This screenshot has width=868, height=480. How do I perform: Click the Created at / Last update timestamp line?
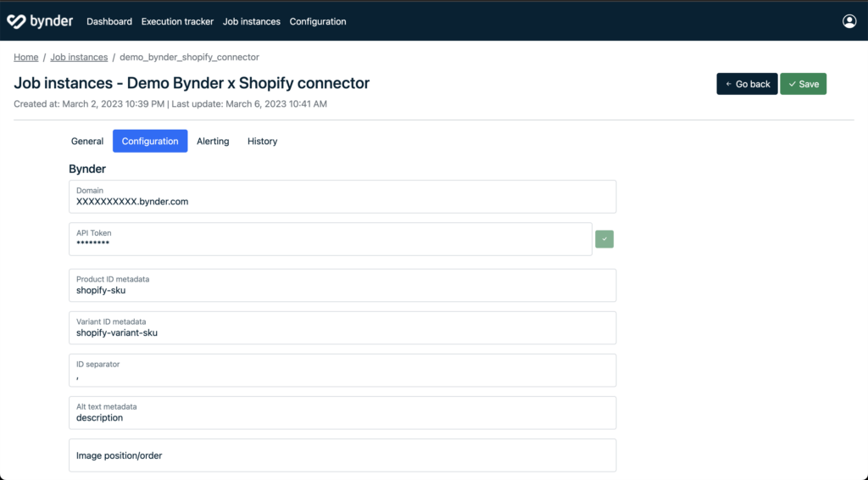click(x=170, y=104)
